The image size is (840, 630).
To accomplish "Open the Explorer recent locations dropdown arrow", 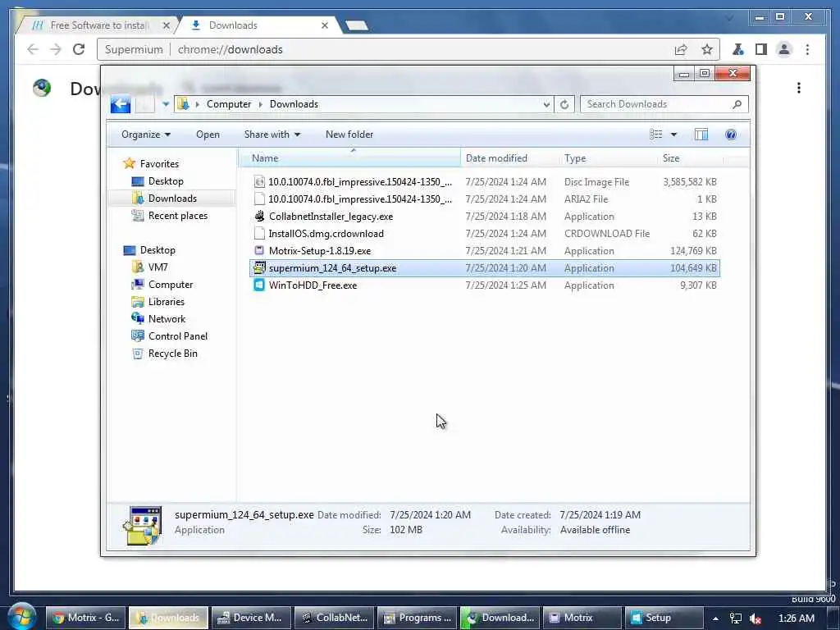I will click(x=165, y=104).
